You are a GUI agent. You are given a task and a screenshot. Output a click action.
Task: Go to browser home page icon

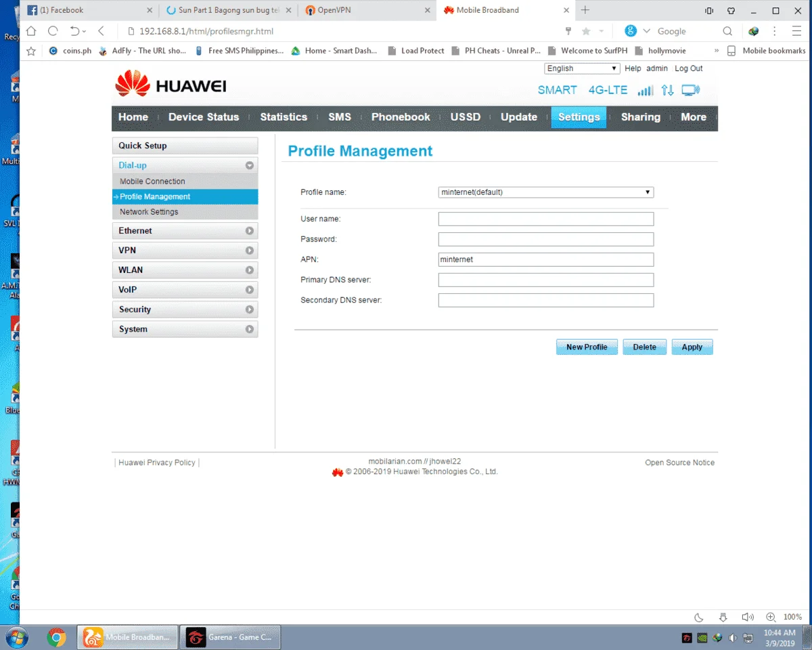[x=31, y=31]
